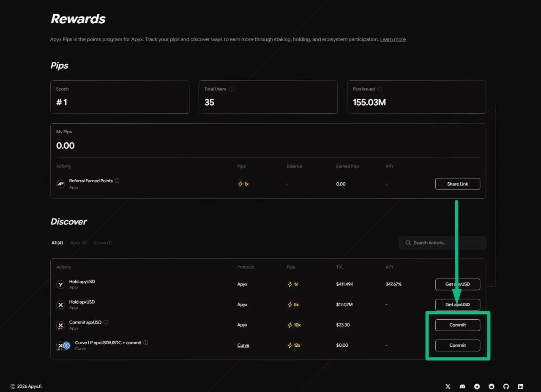This screenshot has height=392, width=541.
Task: Open the Curve protocol link
Action: pyautogui.click(x=243, y=345)
